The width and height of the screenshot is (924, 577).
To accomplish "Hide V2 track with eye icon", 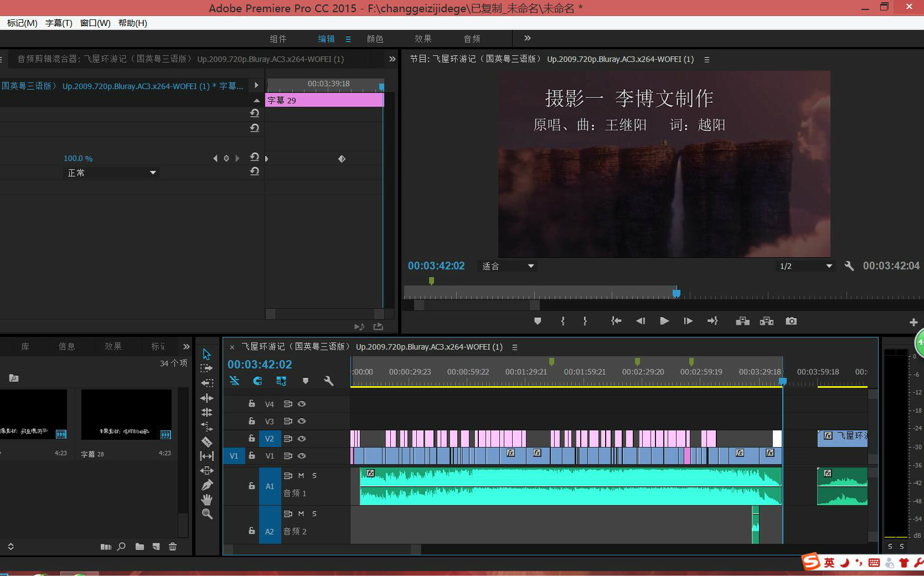I will click(x=302, y=439).
